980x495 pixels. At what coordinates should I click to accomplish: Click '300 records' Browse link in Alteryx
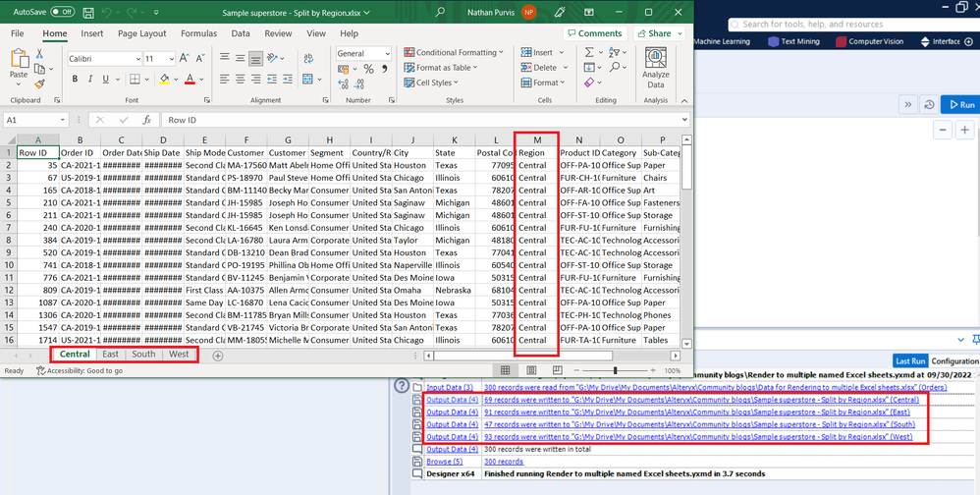pos(504,462)
